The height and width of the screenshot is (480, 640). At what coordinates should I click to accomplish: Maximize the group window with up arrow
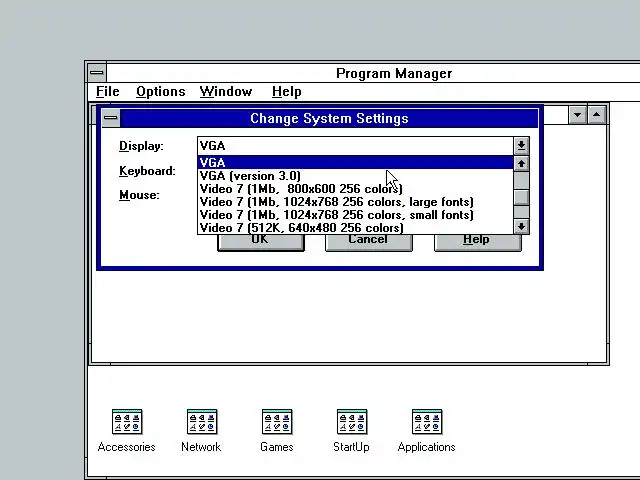(x=596, y=115)
